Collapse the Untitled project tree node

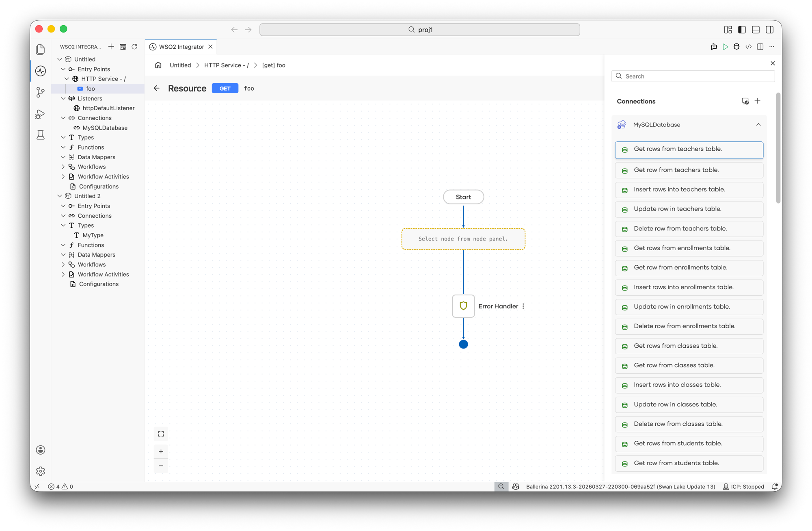60,59
